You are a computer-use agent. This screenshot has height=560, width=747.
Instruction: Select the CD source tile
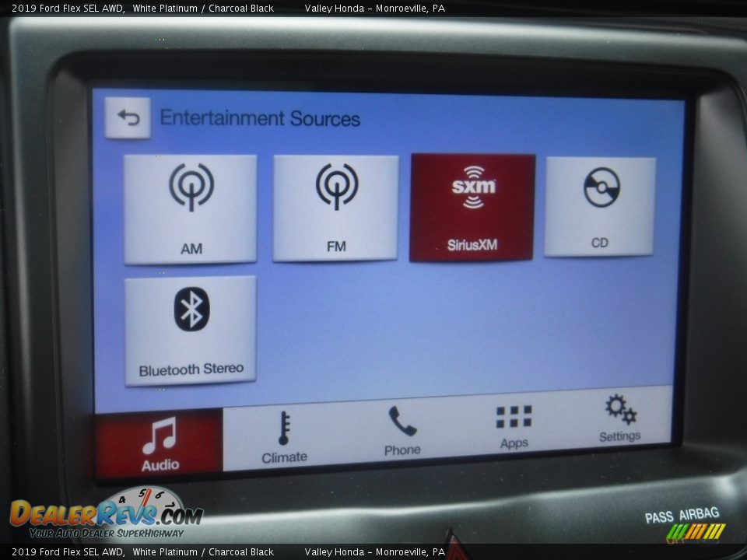[600, 207]
